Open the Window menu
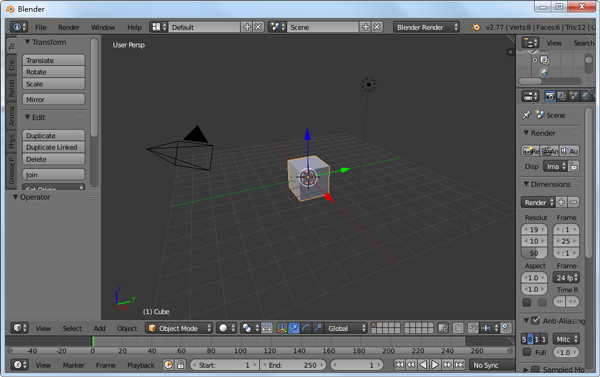Viewport: 600px width, 377px height. coord(103,27)
